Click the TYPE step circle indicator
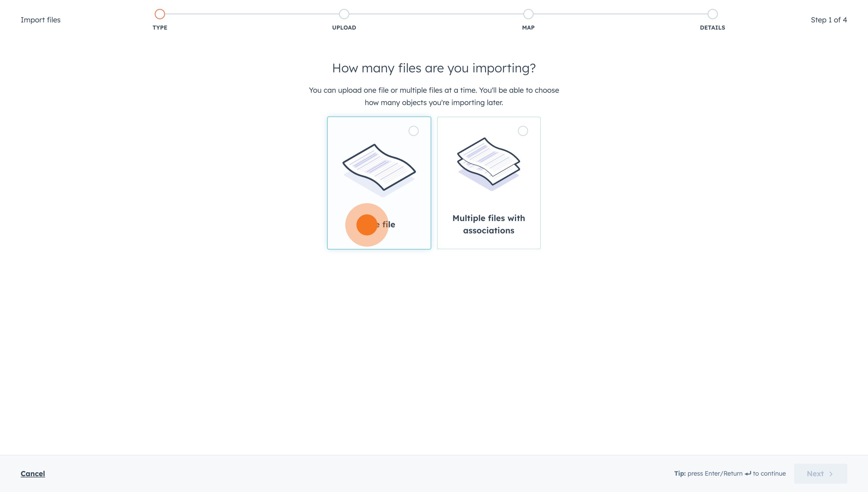The height and width of the screenshot is (492, 868). pyautogui.click(x=160, y=14)
